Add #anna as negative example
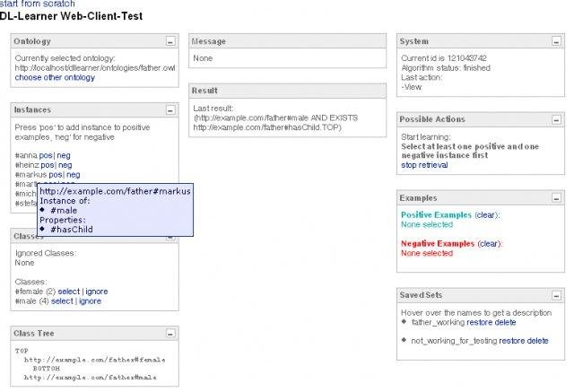Viewport: 574px width, 392px height. coord(64,155)
